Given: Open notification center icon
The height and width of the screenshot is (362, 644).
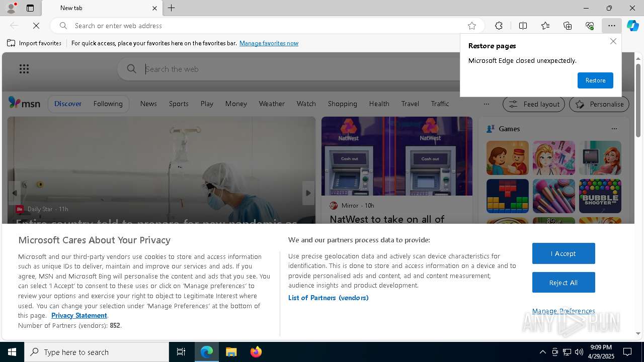Looking at the screenshot, I should (x=627, y=352).
